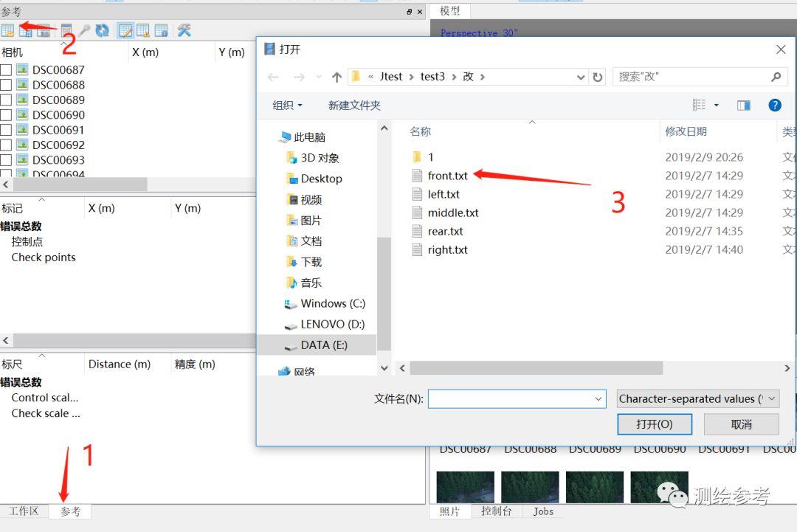Viewport: 797px width, 532px height.
Task: Click the Update Transform refresh icon
Action: [102, 30]
